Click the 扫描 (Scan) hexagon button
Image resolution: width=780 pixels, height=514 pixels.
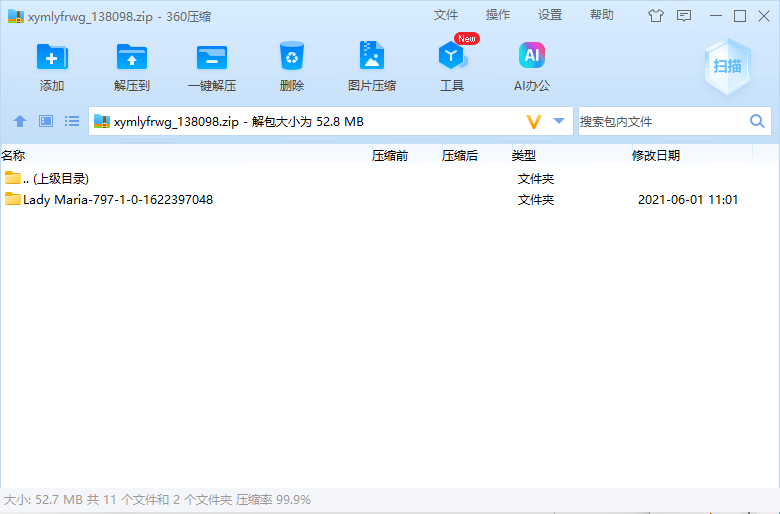(727, 67)
